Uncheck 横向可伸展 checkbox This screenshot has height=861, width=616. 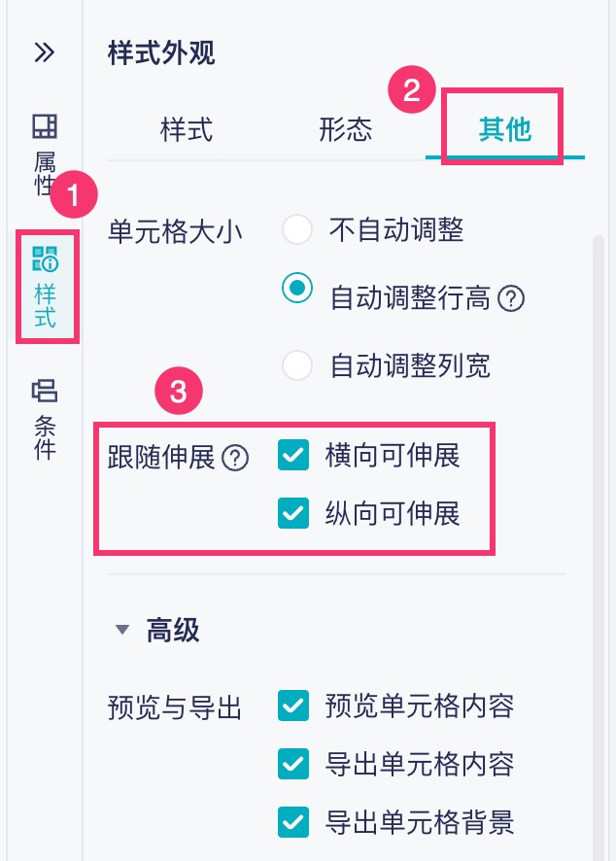coord(292,456)
